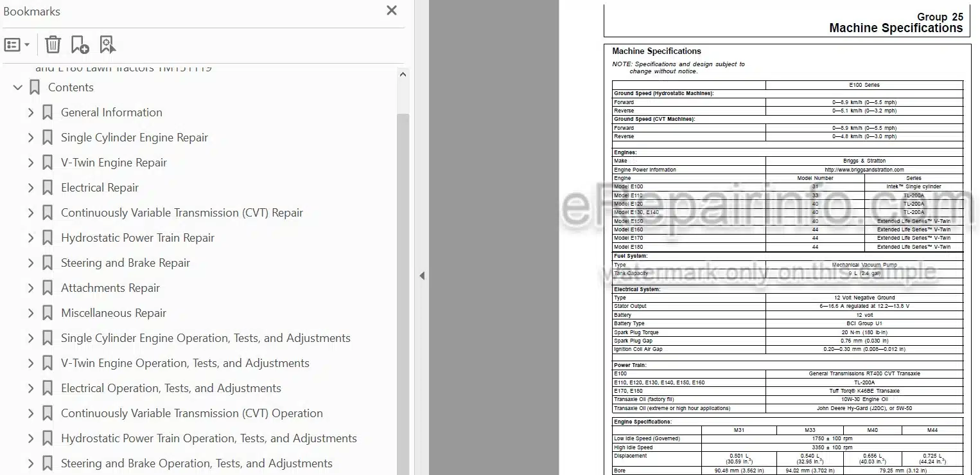Screen dimensions: 980x475
Task: Click 'General Transmissions RT400 CVT Transaxle' cell
Action: [864, 373]
